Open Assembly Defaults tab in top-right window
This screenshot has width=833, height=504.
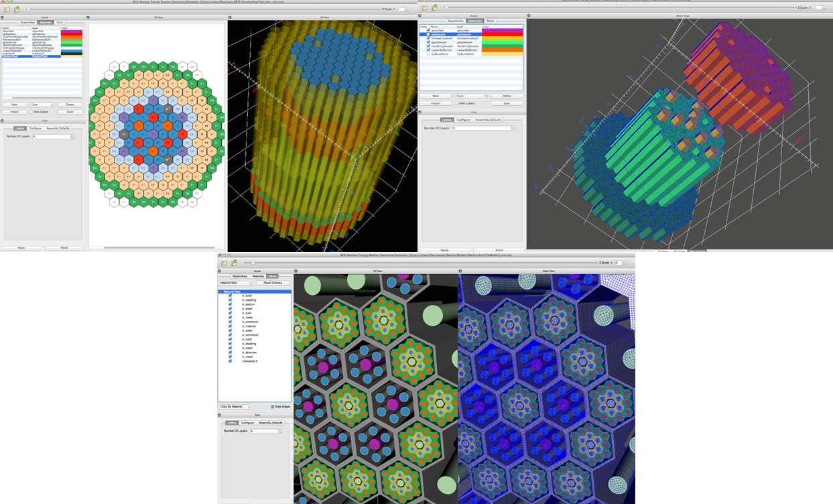(489, 120)
